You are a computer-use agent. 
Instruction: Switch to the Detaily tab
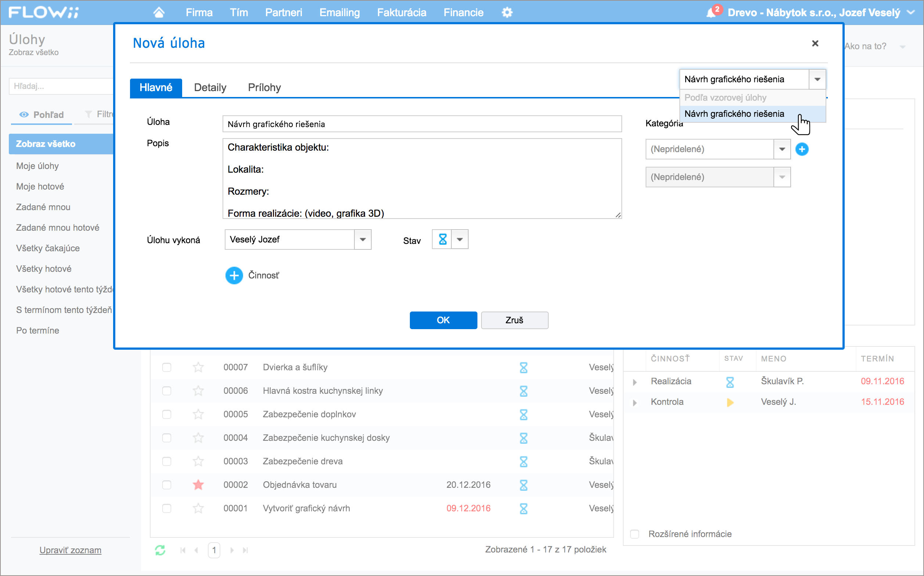pyautogui.click(x=210, y=87)
